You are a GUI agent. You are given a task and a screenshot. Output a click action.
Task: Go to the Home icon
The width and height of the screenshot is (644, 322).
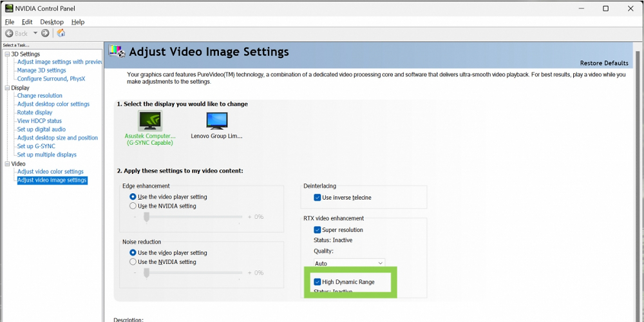61,33
